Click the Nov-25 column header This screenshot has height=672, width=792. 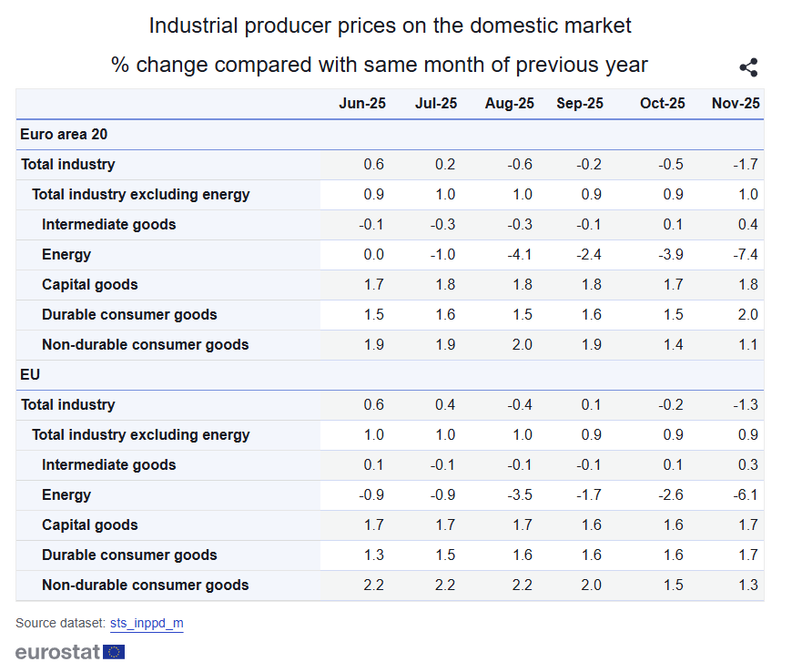pos(736,104)
